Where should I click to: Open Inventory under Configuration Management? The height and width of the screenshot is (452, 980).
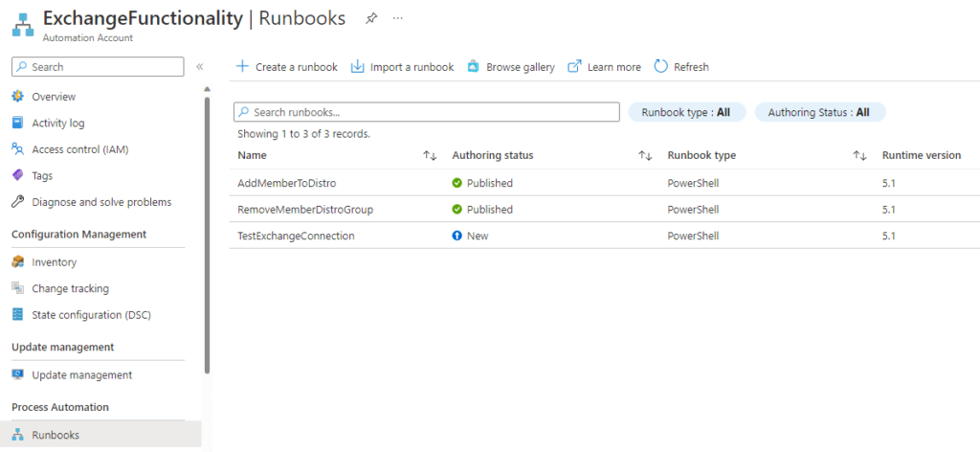pos(54,262)
